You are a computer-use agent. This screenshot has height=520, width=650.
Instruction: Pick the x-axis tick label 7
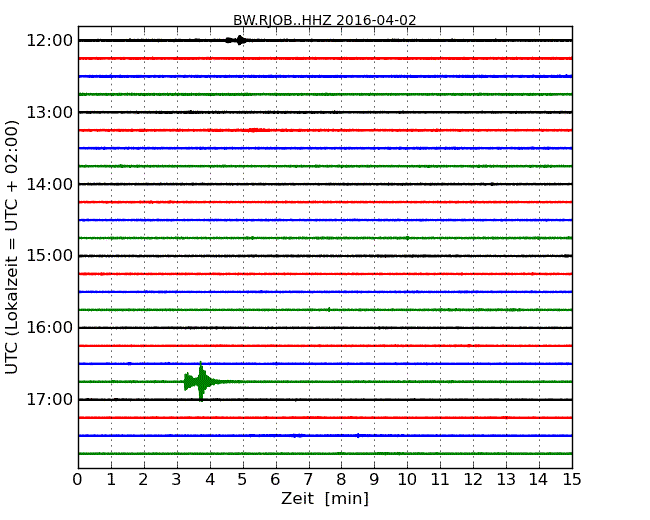308,480
